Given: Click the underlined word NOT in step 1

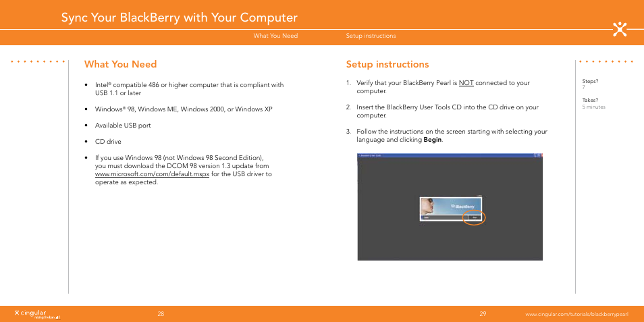Looking at the screenshot, I should 466,83.
